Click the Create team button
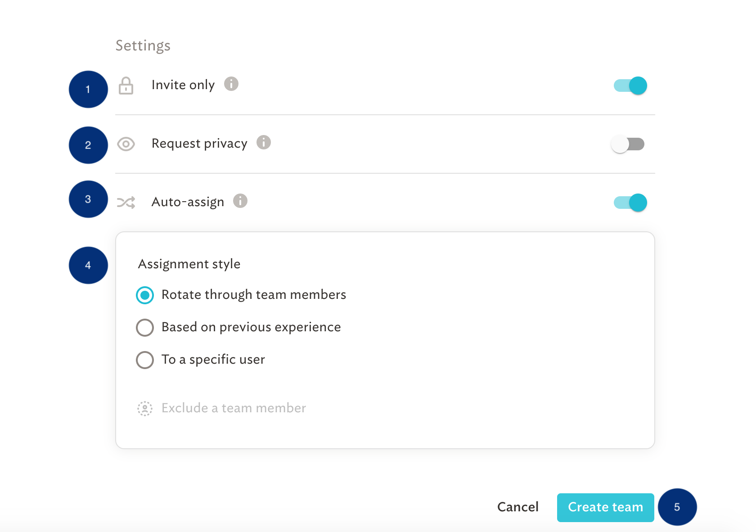The height and width of the screenshot is (532, 756). click(x=605, y=507)
